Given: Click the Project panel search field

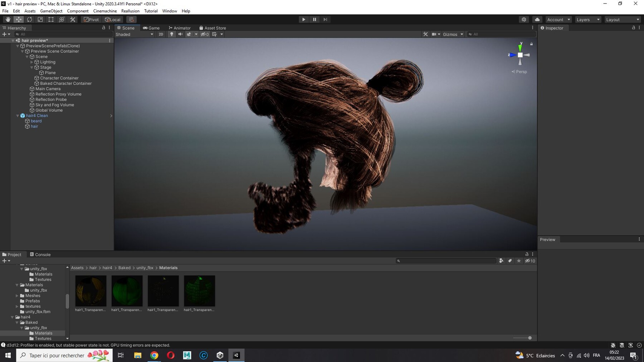Looking at the screenshot, I should (446, 261).
